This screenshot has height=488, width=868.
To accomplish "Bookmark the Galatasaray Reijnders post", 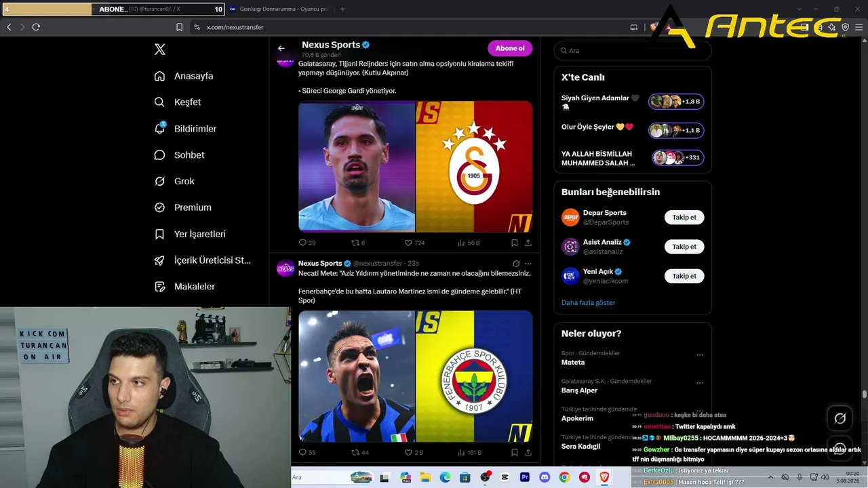I will click(x=515, y=243).
